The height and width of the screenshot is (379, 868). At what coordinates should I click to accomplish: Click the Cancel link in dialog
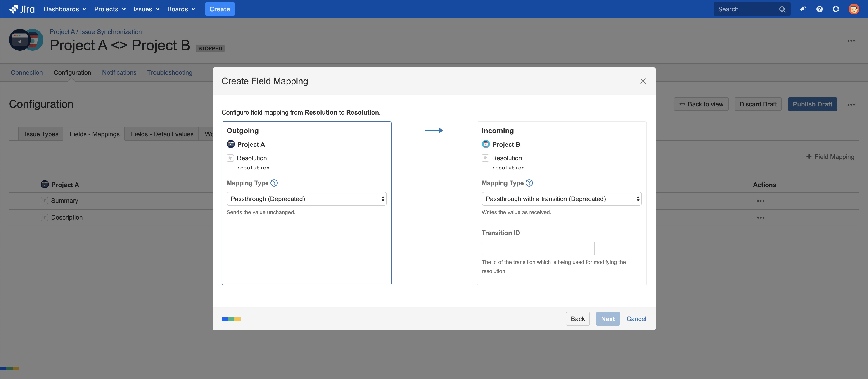[636, 319]
